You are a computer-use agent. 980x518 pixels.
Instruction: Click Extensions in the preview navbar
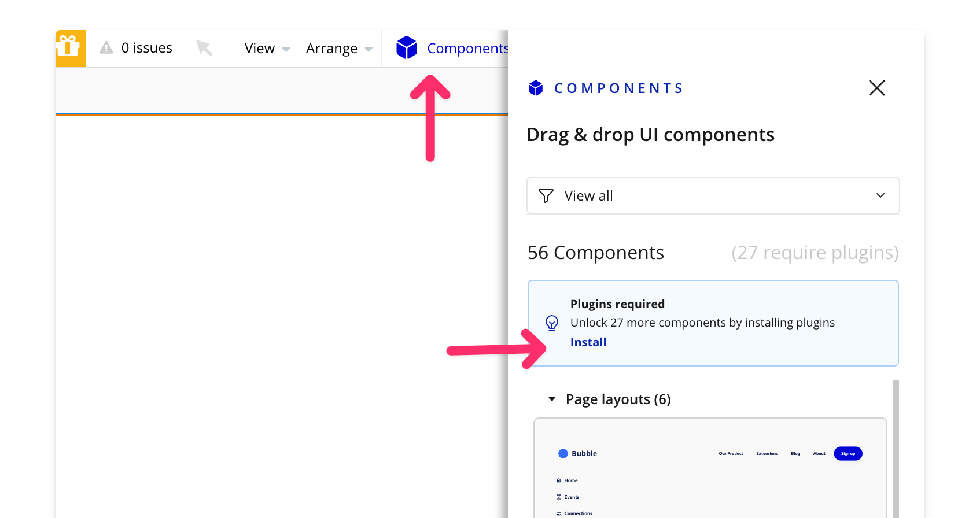(767, 454)
